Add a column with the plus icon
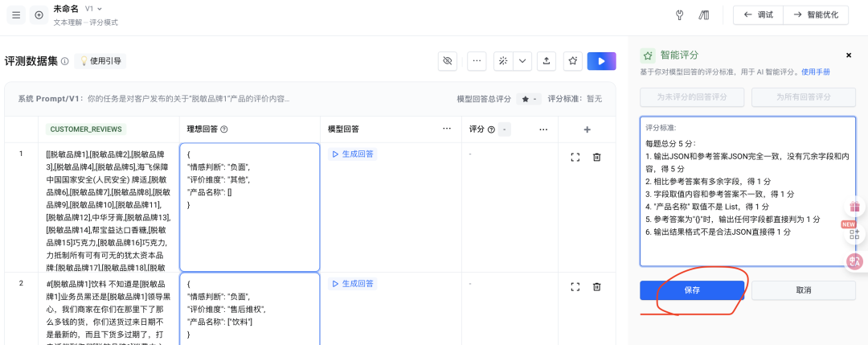The image size is (868, 345). 588,129
